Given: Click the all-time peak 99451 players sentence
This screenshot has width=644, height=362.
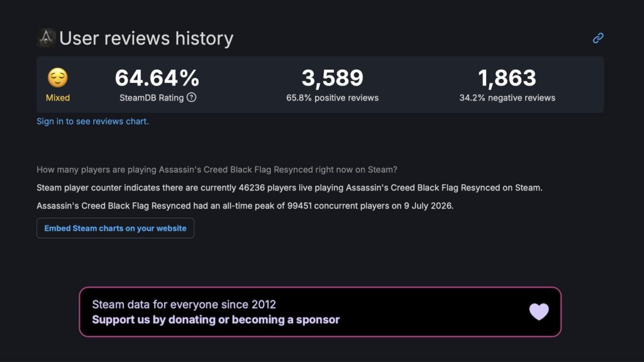Looking at the screenshot, I should pyautogui.click(x=245, y=206).
